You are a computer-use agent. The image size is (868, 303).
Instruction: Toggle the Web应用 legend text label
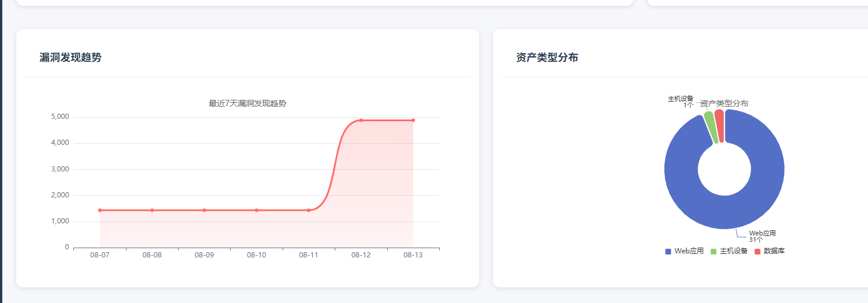[x=689, y=251]
